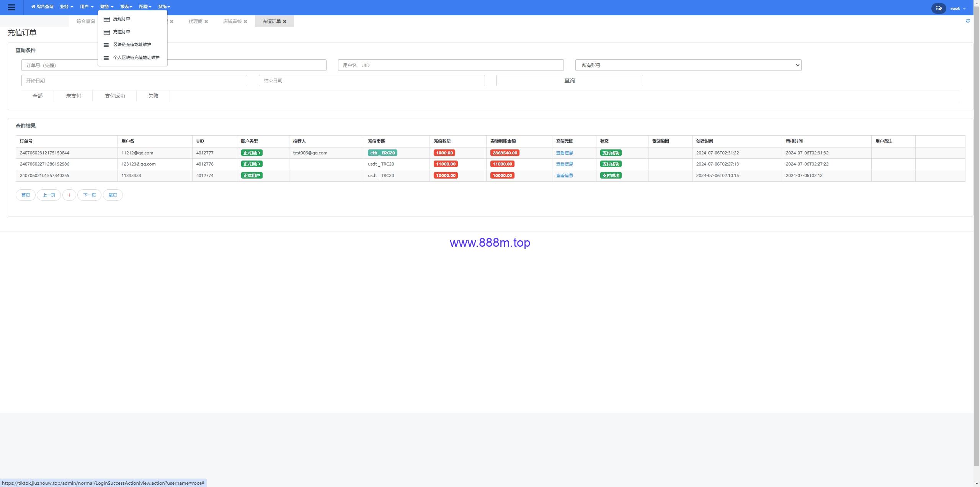The image size is (980, 487).
Task: Click the 提现订单 card icon
Action: (107, 19)
